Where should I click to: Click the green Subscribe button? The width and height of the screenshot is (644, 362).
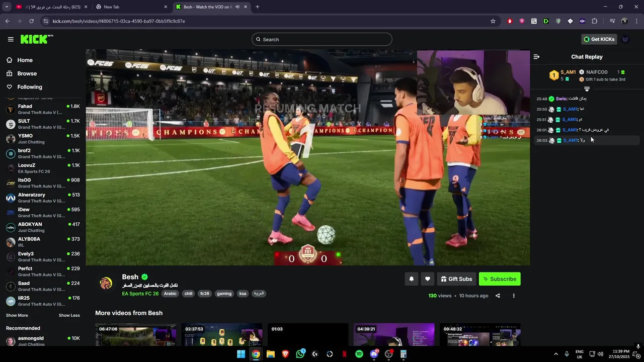pos(500,279)
